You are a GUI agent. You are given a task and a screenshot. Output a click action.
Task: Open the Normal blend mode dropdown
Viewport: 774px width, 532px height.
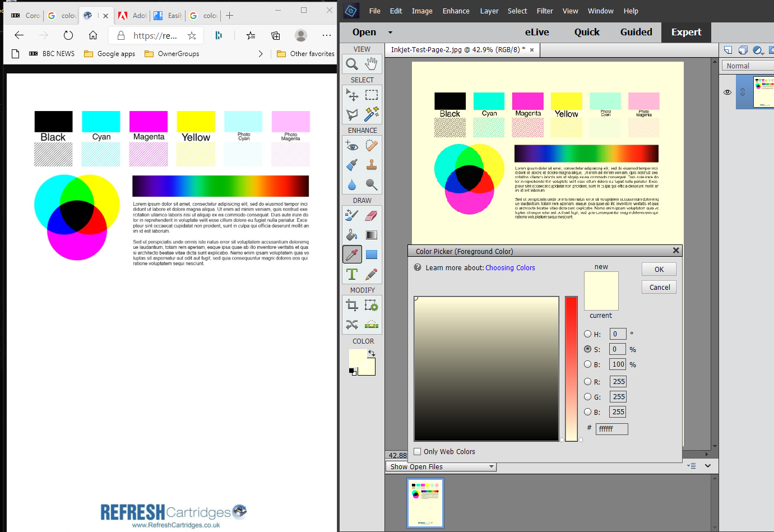tap(747, 66)
